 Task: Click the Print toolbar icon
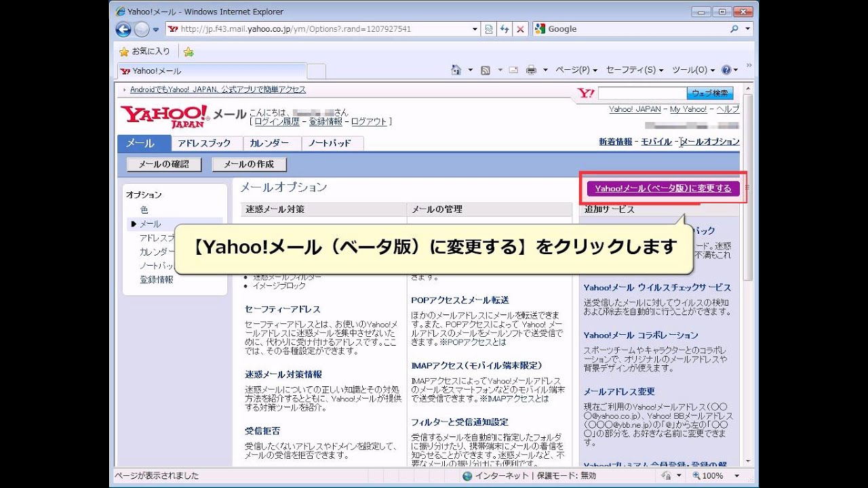(532, 70)
